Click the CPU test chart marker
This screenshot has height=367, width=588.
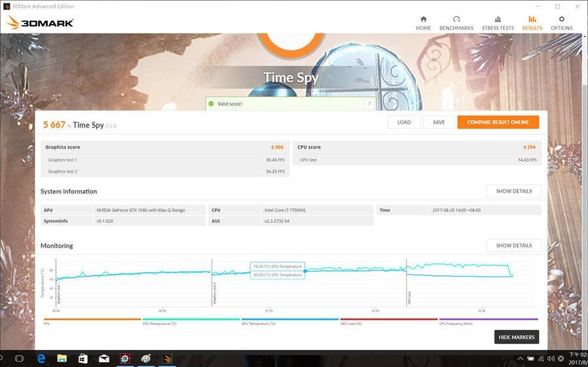[x=410, y=298]
